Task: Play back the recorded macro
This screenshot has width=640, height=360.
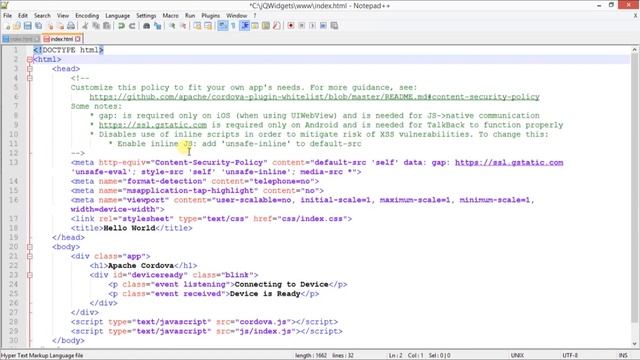Action: point(312,26)
